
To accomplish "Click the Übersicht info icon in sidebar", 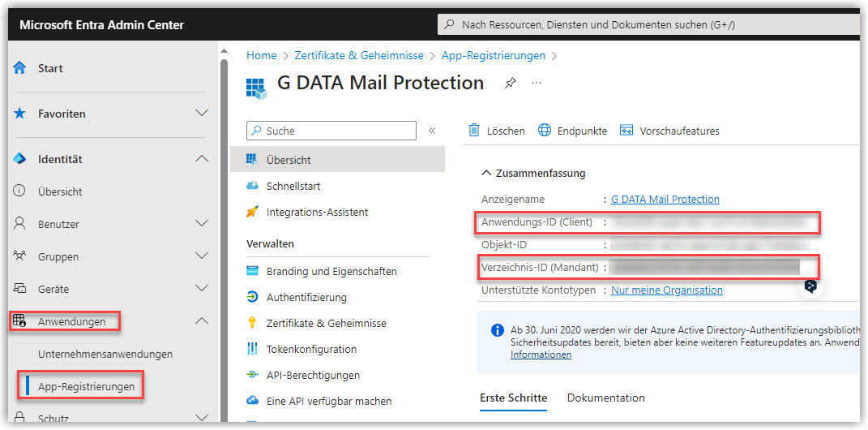I will pyautogui.click(x=19, y=191).
